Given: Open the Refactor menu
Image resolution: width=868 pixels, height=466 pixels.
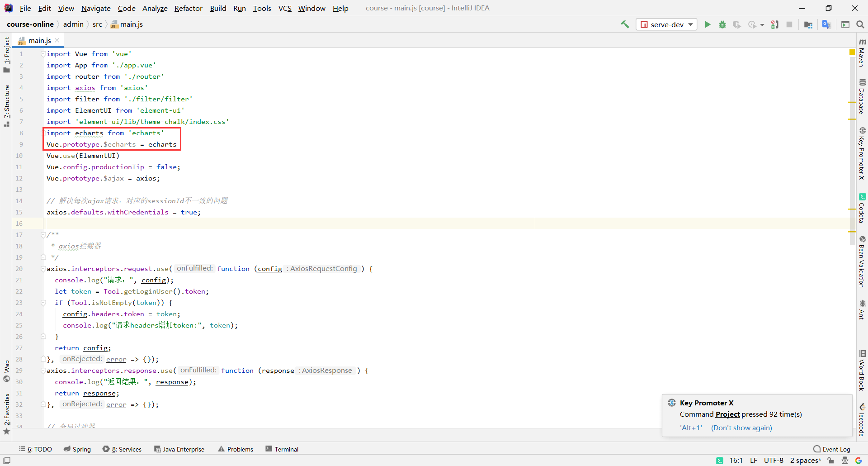Looking at the screenshot, I should click(188, 8).
